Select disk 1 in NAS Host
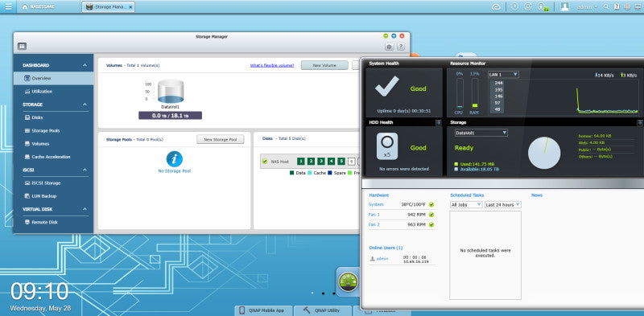This screenshot has width=644, height=316. [301, 162]
